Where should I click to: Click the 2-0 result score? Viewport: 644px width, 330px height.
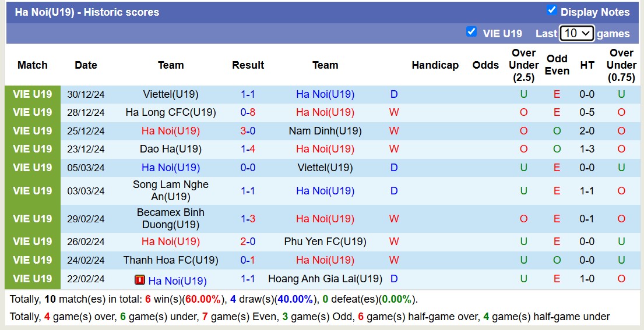[x=248, y=242]
